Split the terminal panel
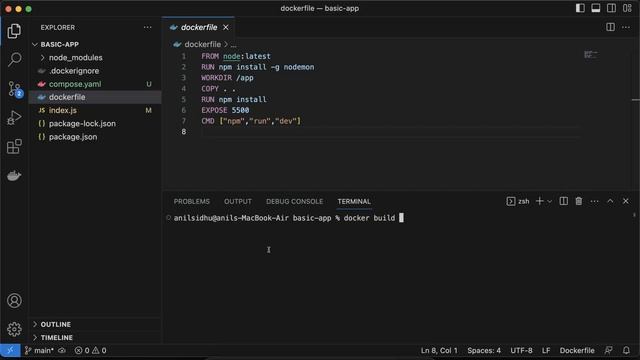The width and height of the screenshot is (640, 360). pyautogui.click(x=563, y=201)
